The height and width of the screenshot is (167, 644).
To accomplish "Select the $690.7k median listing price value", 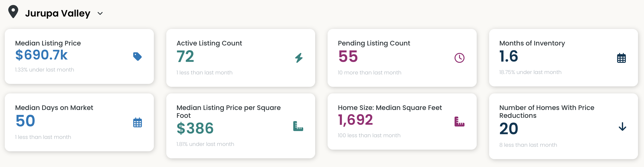I will pyautogui.click(x=42, y=55).
